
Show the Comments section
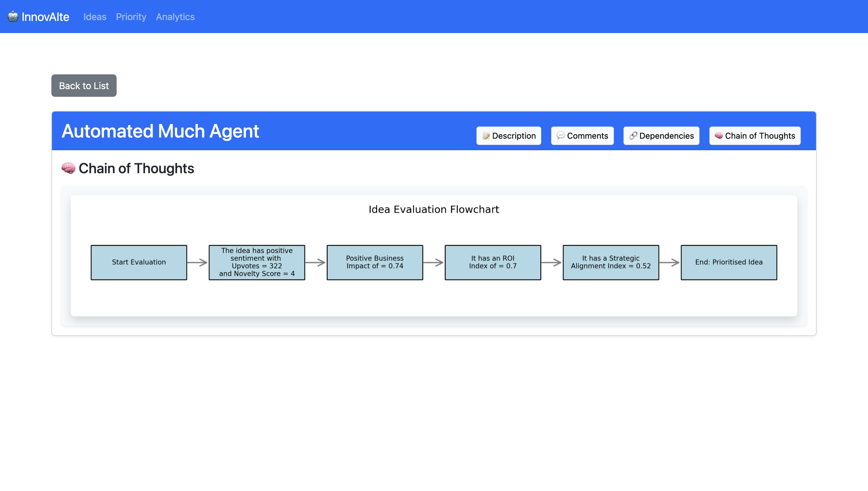click(x=582, y=135)
